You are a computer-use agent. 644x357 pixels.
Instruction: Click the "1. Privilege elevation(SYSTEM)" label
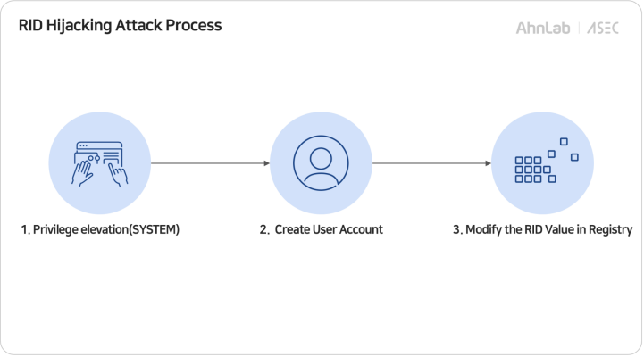pyautogui.click(x=100, y=229)
